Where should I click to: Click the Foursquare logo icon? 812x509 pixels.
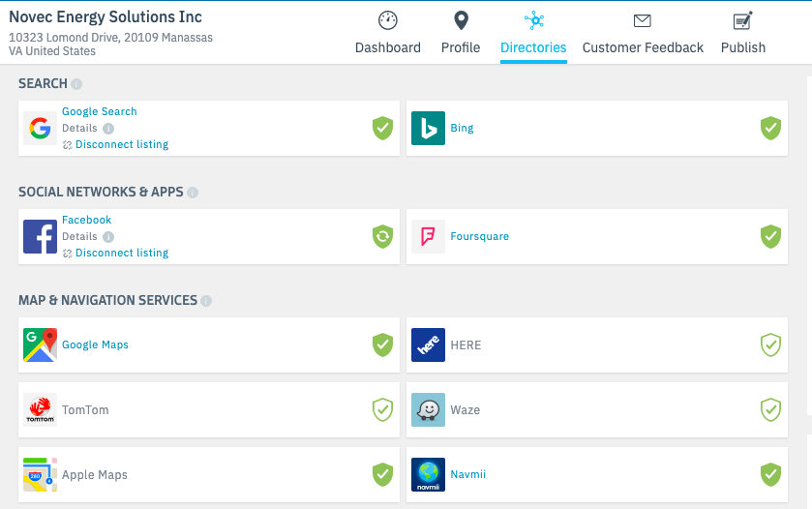click(x=428, y=237)
